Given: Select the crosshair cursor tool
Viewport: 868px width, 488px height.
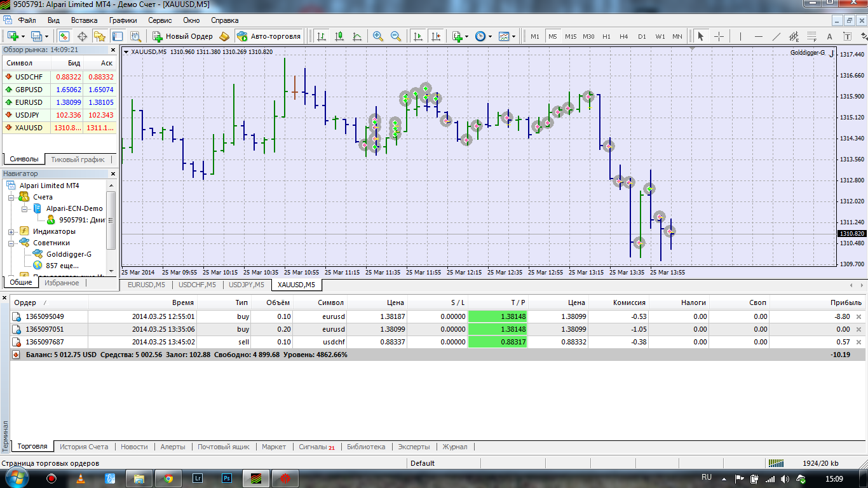Looking at the screenshot, I should [719, 36].
